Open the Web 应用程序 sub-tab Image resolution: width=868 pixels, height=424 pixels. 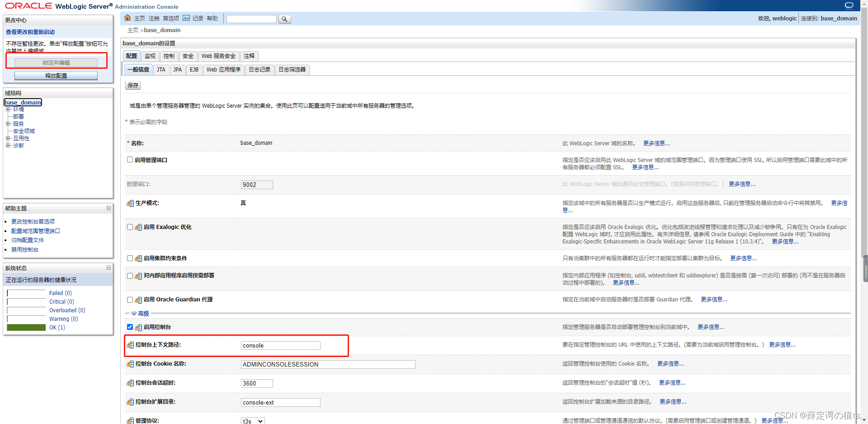coord(223,70)
